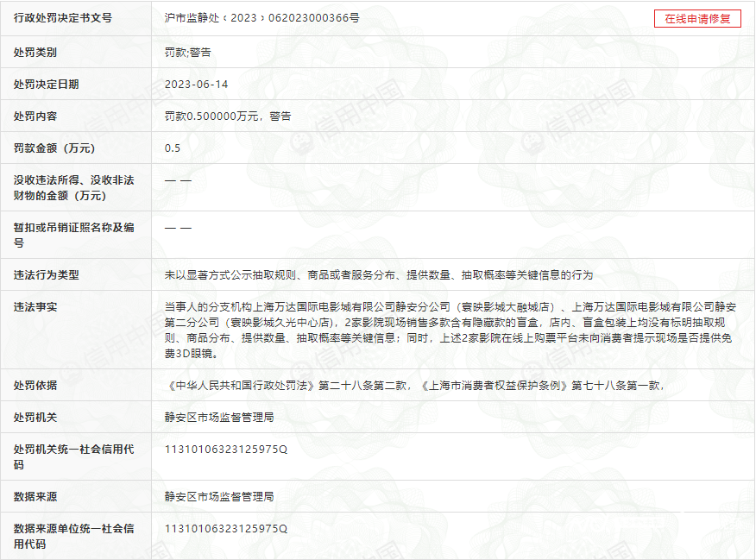
Task: Click the 违法事实 row label
Action: pos(35,306)
